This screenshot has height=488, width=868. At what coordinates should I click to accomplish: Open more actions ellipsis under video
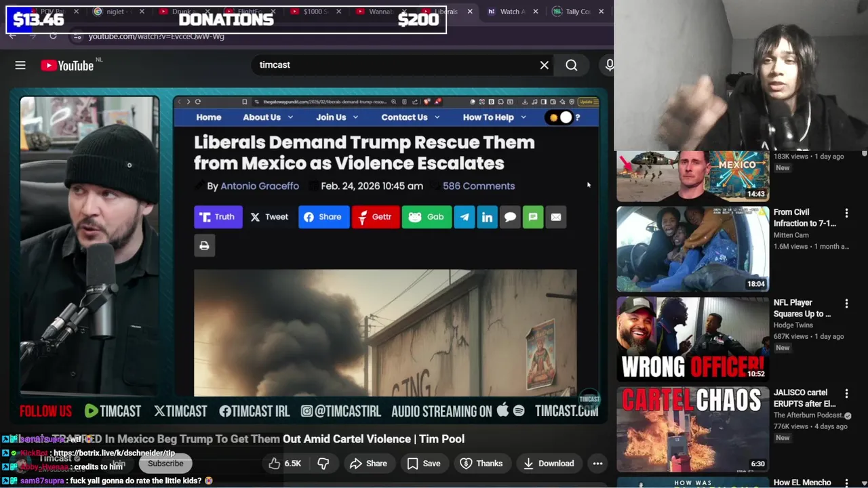[597, 464]
